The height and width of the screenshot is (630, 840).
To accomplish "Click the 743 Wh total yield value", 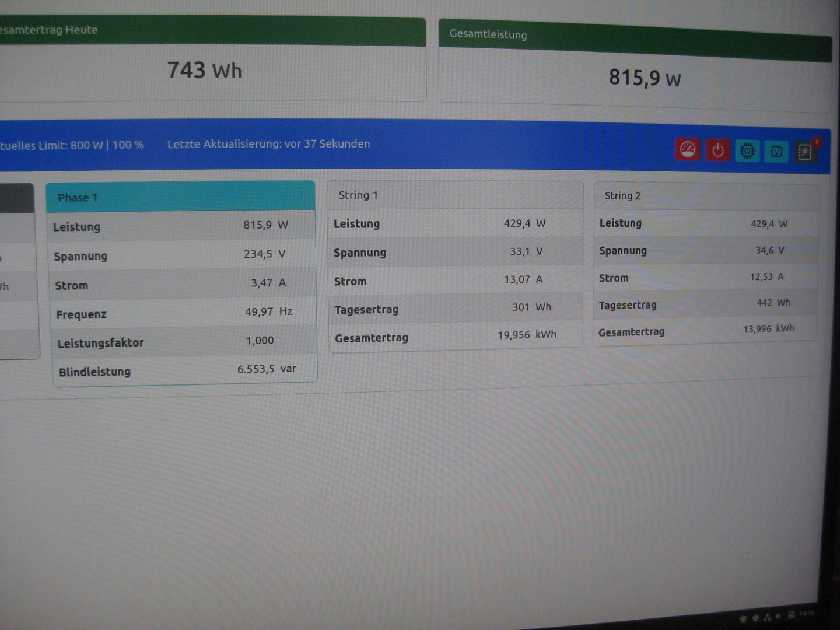I will pos(204,71).
